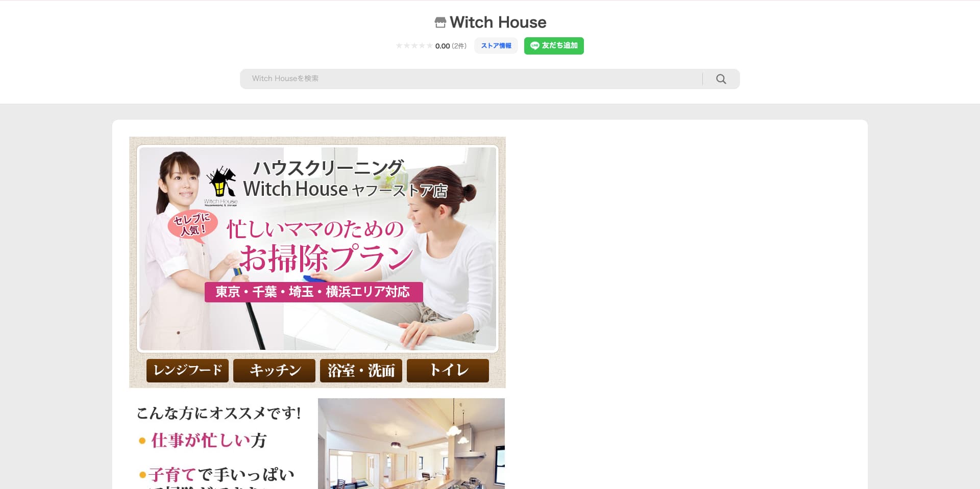
Task: Focus the Witch Houseを検索 search field
Action: click(x=470, y=79)
